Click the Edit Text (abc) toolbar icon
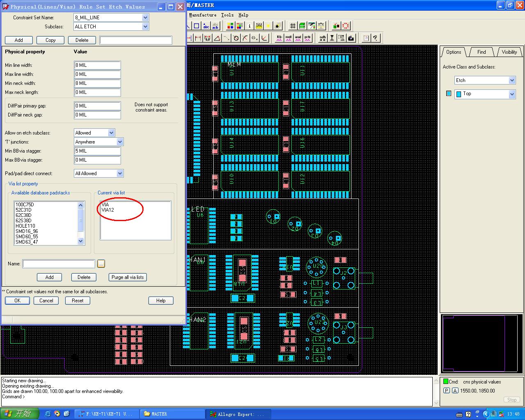525x420 pixels. click(215, 26)
